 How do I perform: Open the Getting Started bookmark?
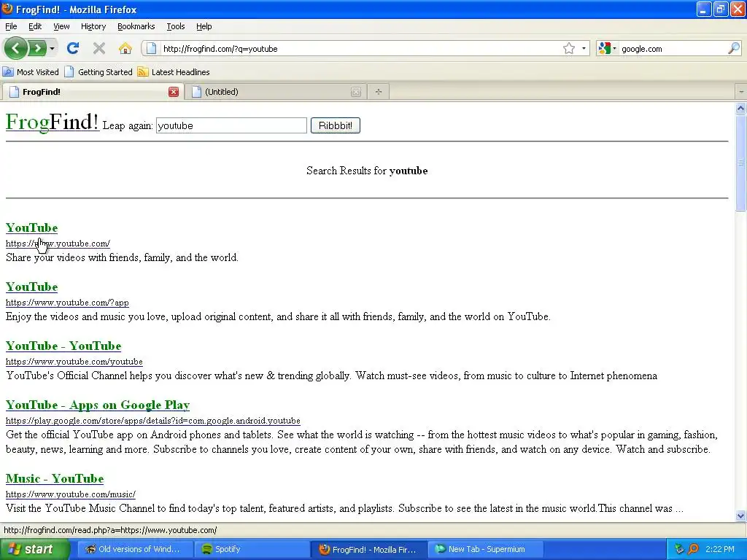point(98,72)
